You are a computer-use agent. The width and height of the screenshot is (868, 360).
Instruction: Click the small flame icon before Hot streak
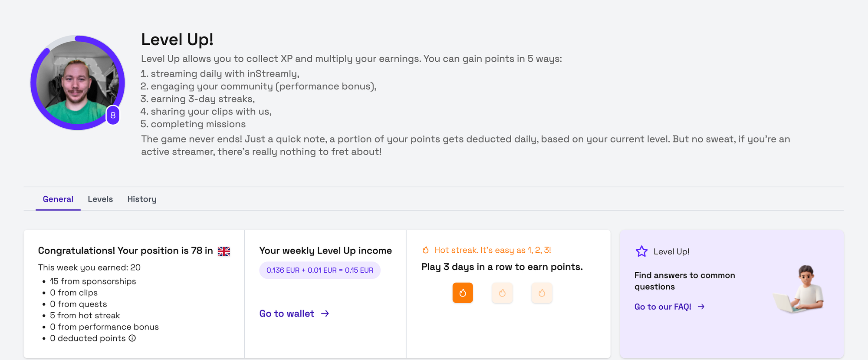[x=426, y=250]
